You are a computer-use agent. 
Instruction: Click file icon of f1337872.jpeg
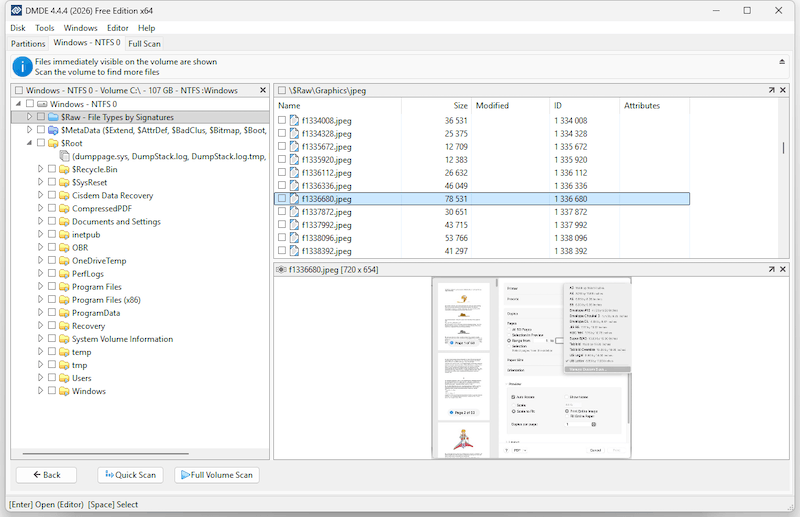coord(294,212)
